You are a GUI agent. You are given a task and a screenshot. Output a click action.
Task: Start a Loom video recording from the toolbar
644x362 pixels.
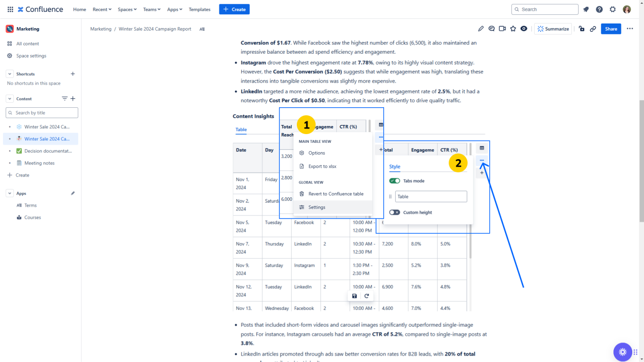[x=502, y=28]
